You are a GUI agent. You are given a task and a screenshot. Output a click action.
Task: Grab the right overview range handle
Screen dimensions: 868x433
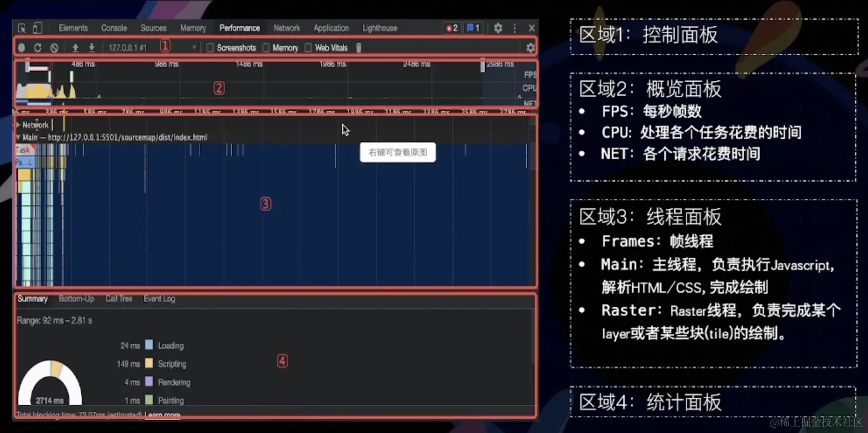(483, 66)
